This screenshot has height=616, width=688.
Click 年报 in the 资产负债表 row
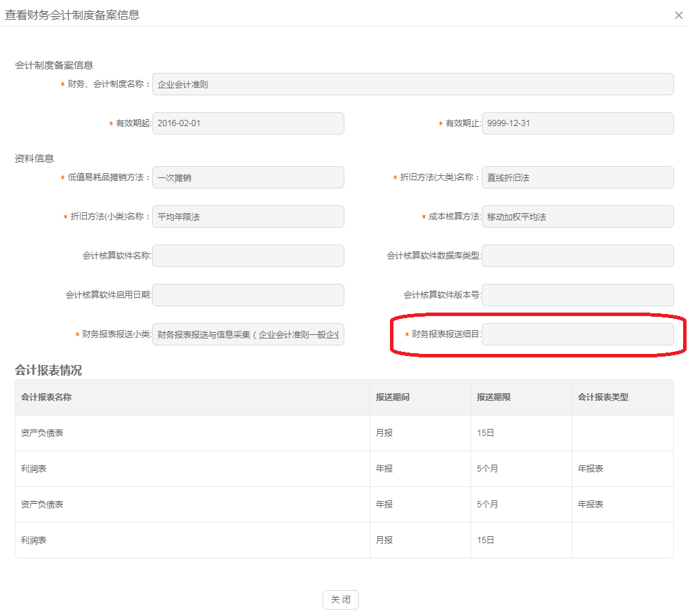(384, 505)
